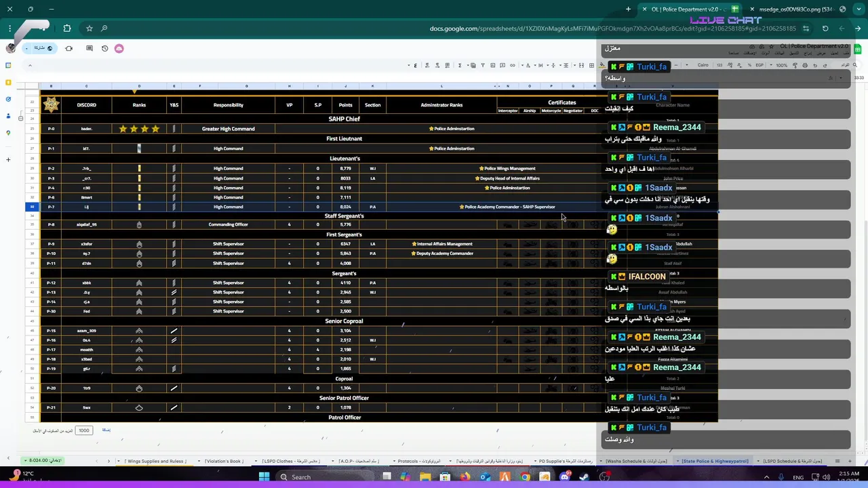Viewport: 868px width, 488px height.
Task: Click the Text wrapping icon
Action: [540, 65]
